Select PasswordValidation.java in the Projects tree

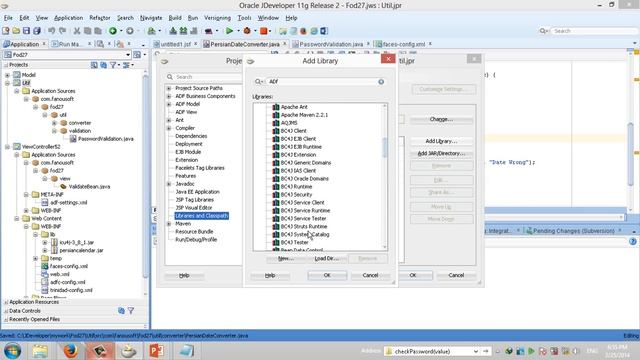(x=105, y=139)
